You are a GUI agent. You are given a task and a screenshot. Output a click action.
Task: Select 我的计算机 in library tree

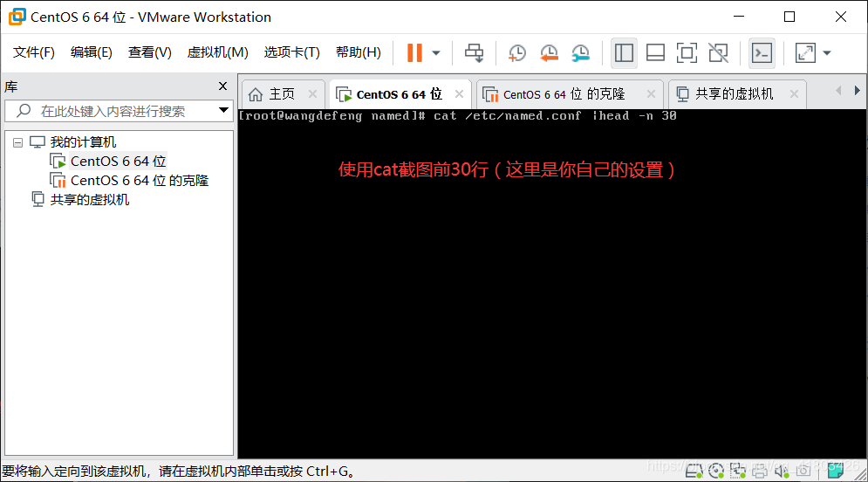(83, 142)
